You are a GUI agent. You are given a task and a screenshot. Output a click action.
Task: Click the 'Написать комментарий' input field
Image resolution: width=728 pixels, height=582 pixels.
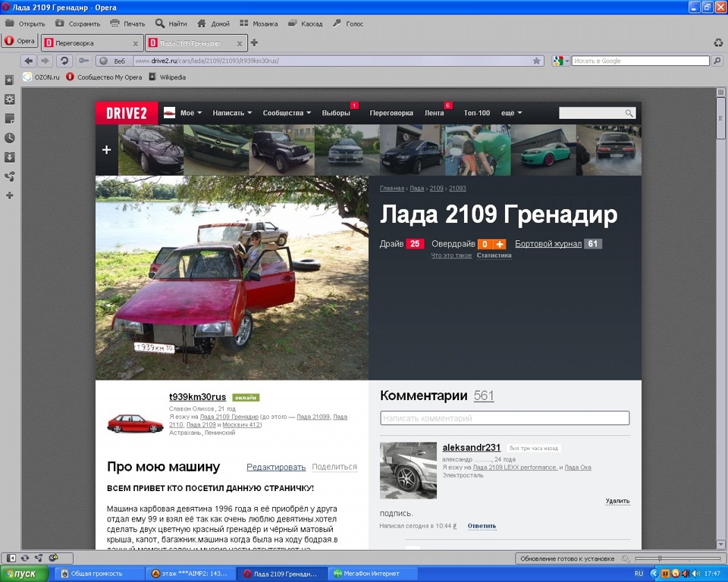tap(504, 418)
